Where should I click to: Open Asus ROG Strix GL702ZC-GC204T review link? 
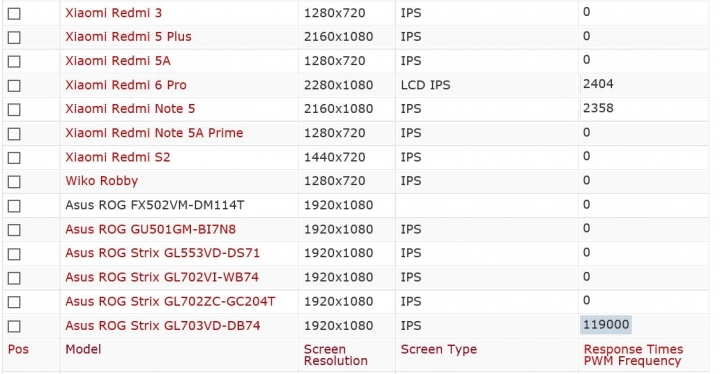tap(170, 301)
